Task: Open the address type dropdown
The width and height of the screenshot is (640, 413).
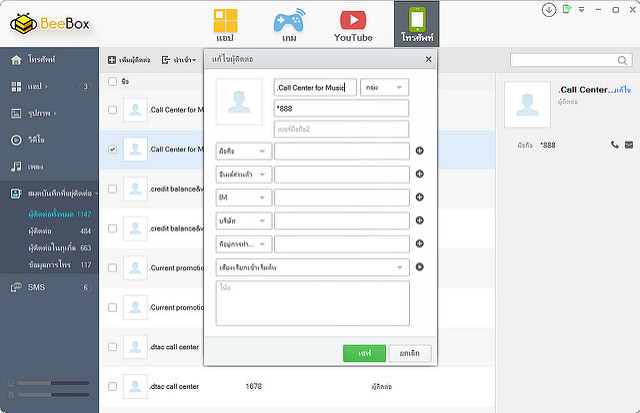Action: coord(243,244)
